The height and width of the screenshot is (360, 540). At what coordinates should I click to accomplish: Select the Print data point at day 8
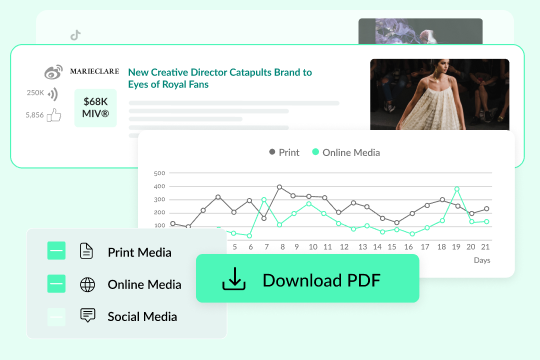[279, 187]
